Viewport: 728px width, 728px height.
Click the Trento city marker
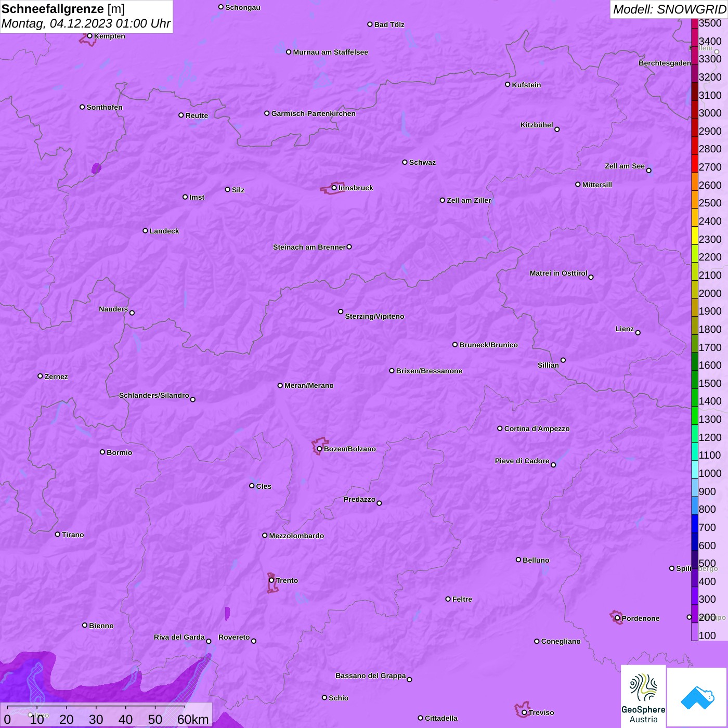coord(271,580)
